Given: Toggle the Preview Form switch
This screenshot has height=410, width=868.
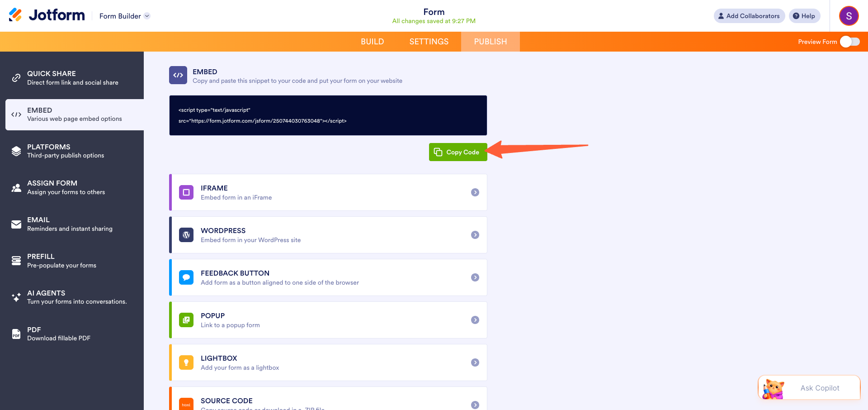Looking at the screenshot, I should tap(849, 42).
